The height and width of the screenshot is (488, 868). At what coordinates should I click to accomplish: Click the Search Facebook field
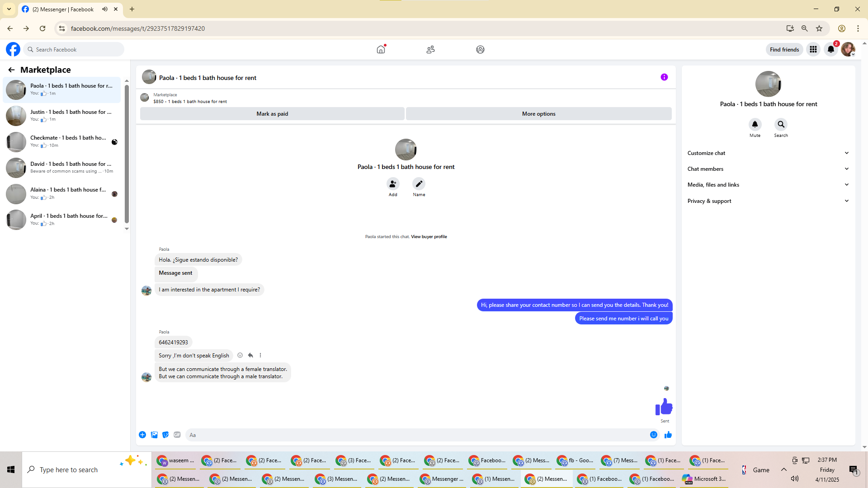click(x=74, y=49)
